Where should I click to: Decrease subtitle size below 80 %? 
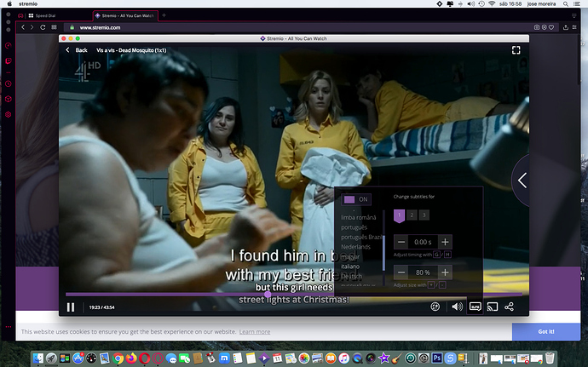(401, 272)
